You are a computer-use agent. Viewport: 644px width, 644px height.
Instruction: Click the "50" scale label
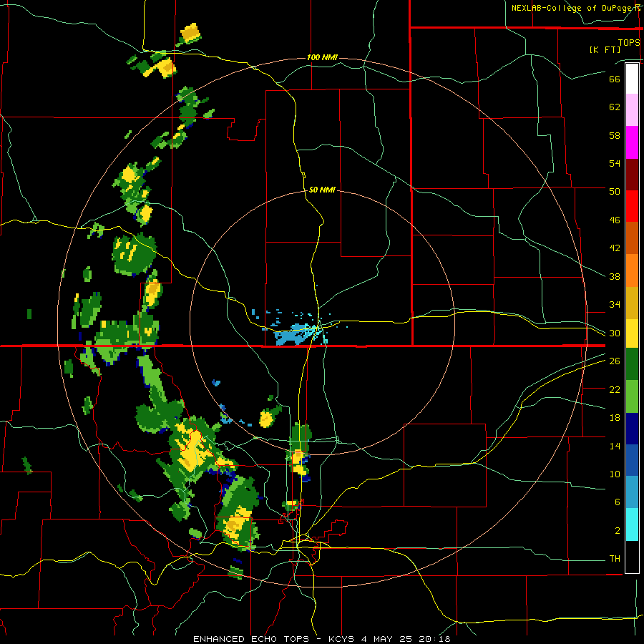tap(615, 192)
